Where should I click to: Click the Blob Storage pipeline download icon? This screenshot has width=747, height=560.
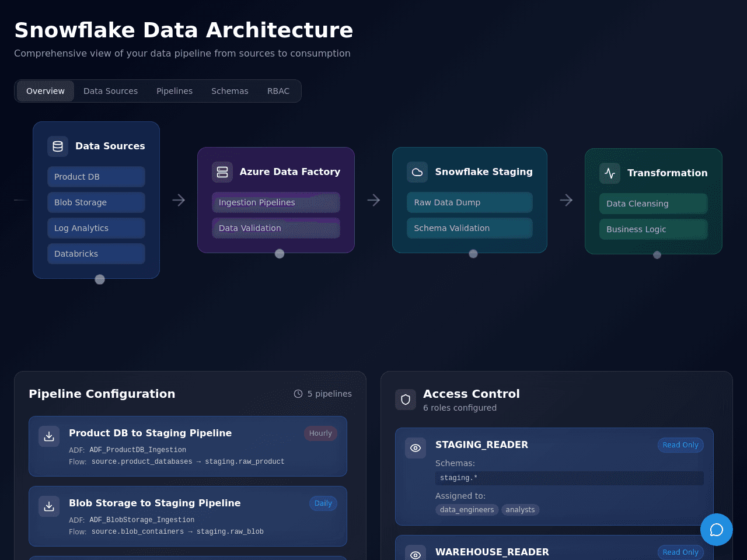(x=49, y=506)
